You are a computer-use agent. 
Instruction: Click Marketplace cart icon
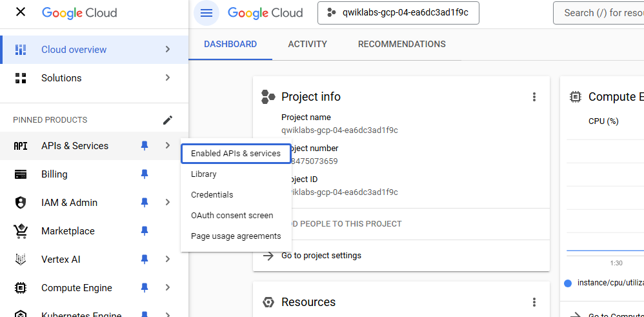(x=21, y=232)
